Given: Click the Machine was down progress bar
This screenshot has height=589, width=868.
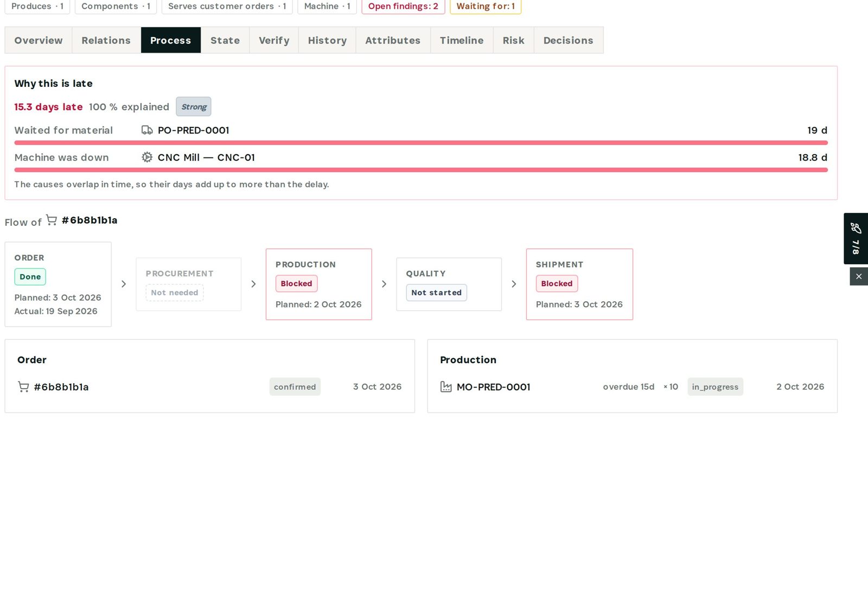Looking at the screenshot, I should (x=421, y=170).
